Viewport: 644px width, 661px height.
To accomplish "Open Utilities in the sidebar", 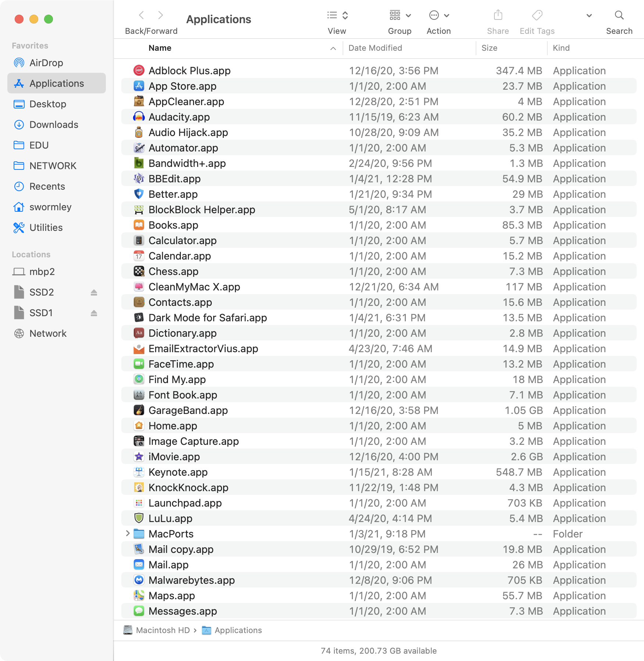I will coord(57,228).
